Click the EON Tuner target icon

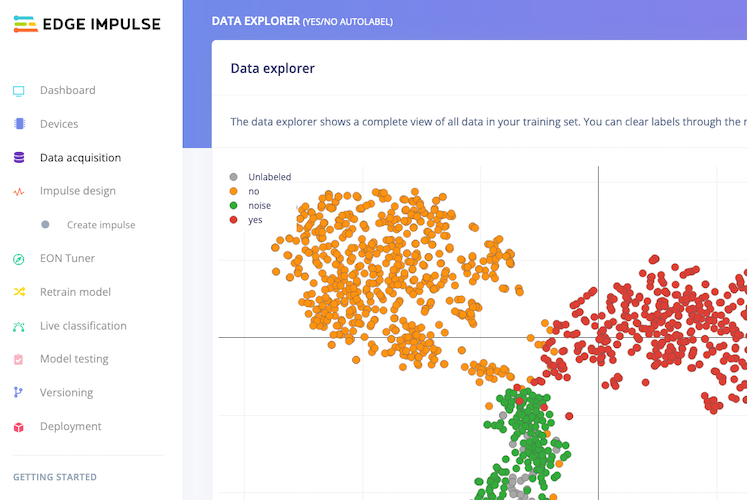coord(19,259)
